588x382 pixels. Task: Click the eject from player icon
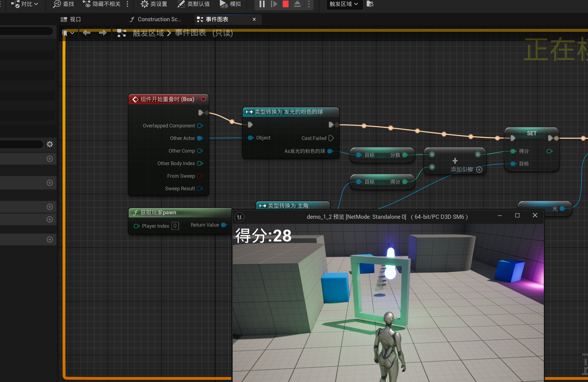[x=297, y=4]
